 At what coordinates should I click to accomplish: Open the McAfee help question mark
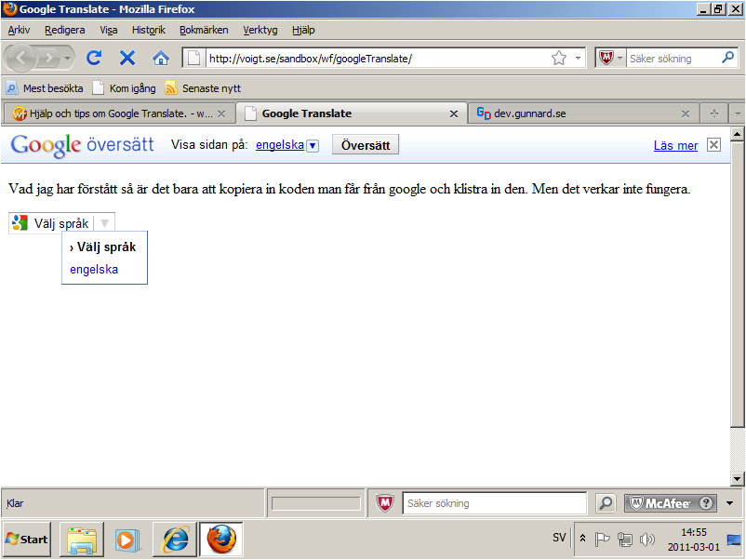click(x=706, y=503)
